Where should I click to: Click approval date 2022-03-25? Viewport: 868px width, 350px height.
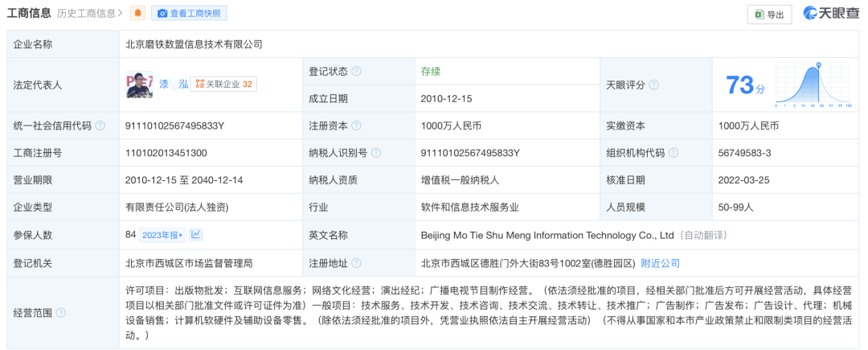coord(743,180)
